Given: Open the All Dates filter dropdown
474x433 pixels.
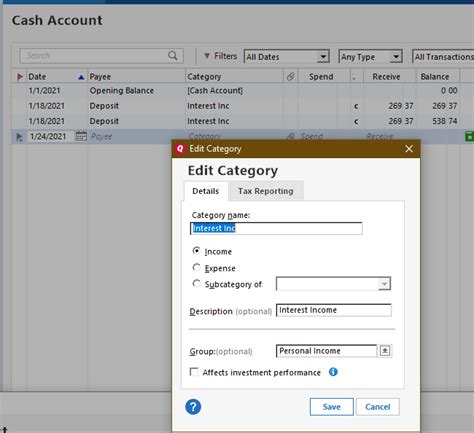Looking at the screenshot, I should 287,57.
